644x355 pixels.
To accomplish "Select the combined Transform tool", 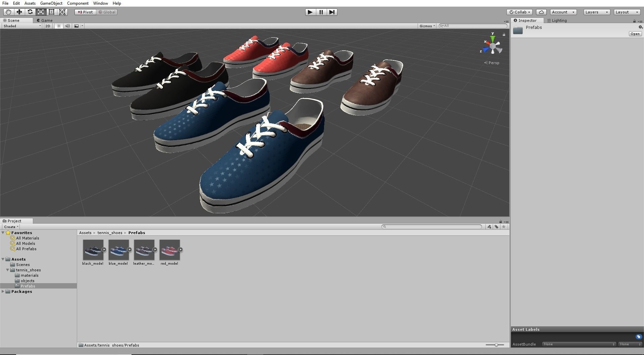I will point(62,12).
